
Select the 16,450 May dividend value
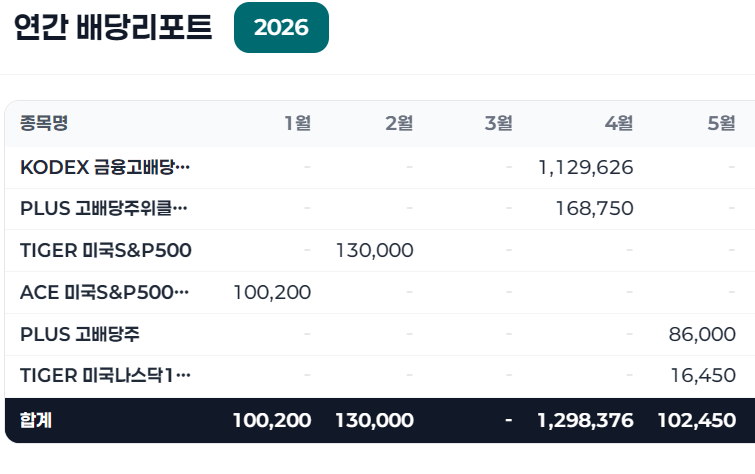point(703,375)
